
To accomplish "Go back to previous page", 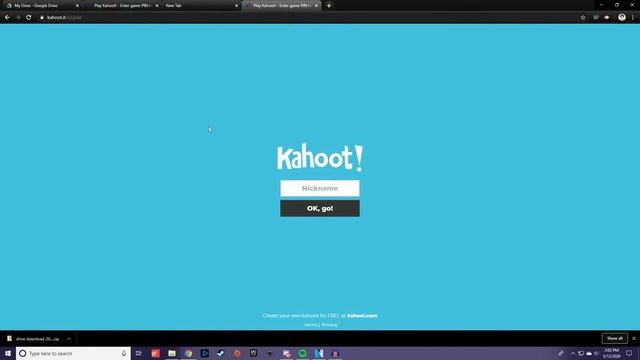I will pos(7,18).
